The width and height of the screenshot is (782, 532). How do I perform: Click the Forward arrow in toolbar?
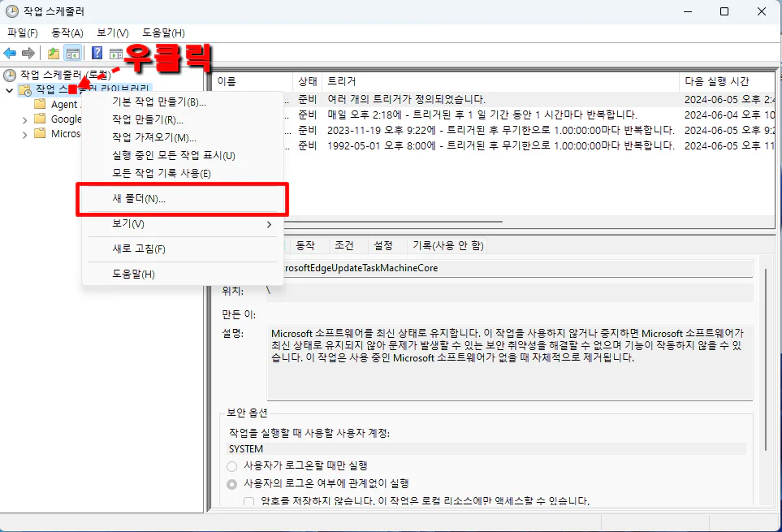(x=28, y=54)
